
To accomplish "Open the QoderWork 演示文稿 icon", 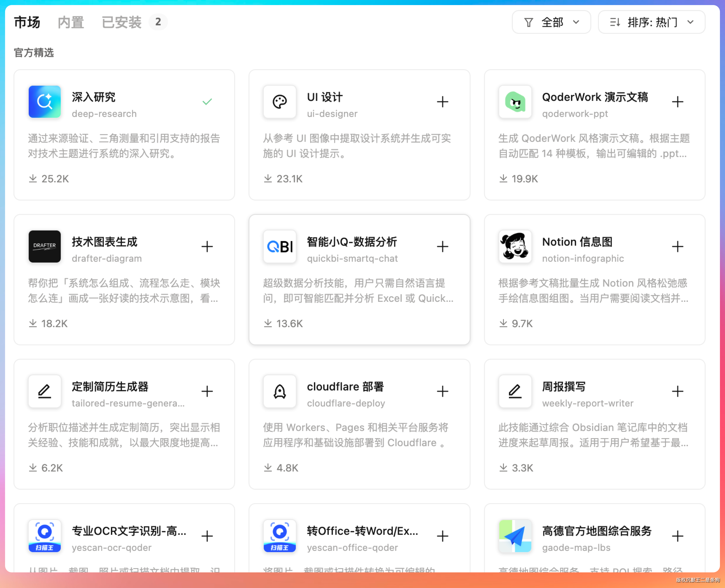I will point(515,102).
